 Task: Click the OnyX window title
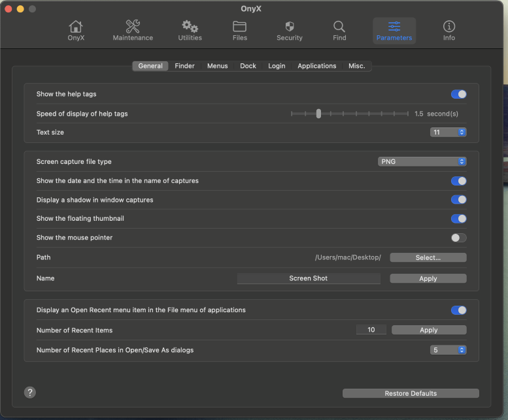point(251,8)
